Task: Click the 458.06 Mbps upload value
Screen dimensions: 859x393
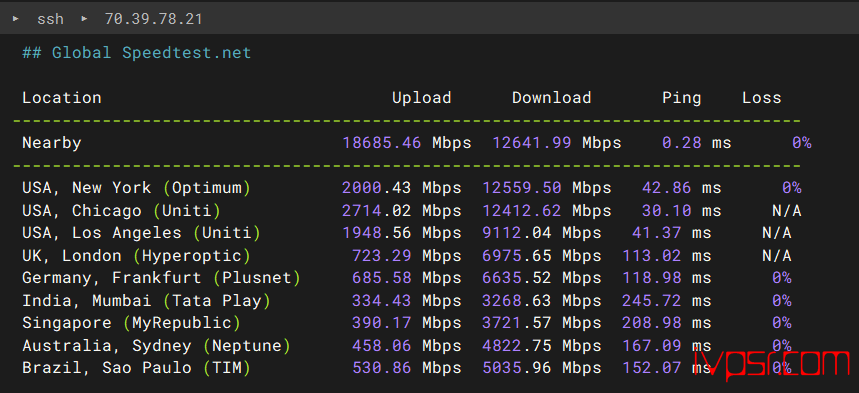Action: click(x=407, y=345)
